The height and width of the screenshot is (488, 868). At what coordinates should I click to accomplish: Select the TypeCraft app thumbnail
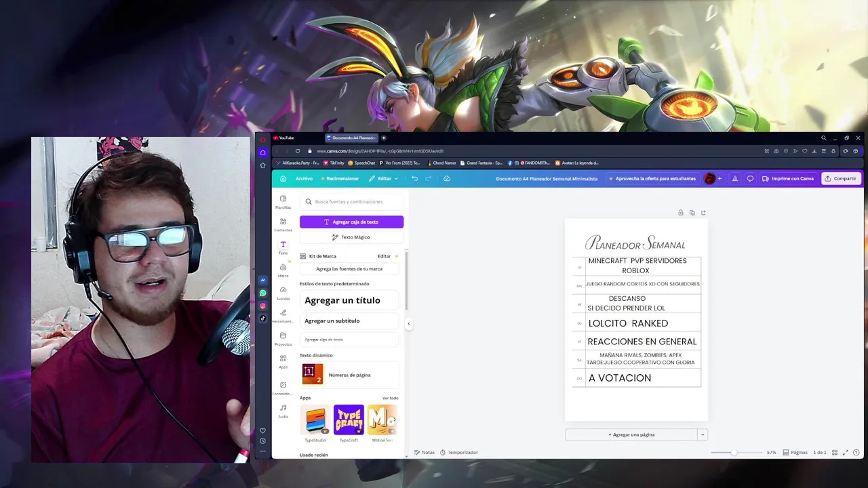click(349, 420)
